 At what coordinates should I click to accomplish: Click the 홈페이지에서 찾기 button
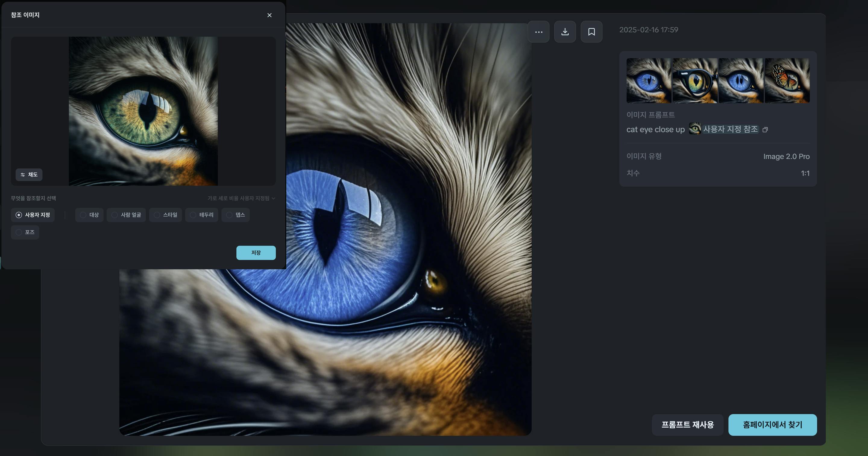click(772, 425)
